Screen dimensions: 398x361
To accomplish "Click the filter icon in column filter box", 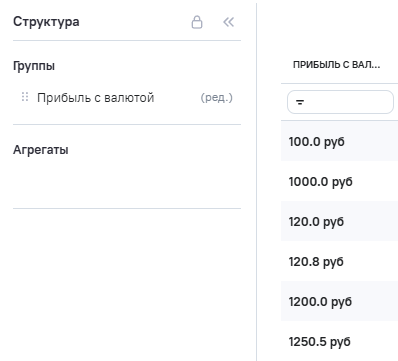I will [300, 102].
